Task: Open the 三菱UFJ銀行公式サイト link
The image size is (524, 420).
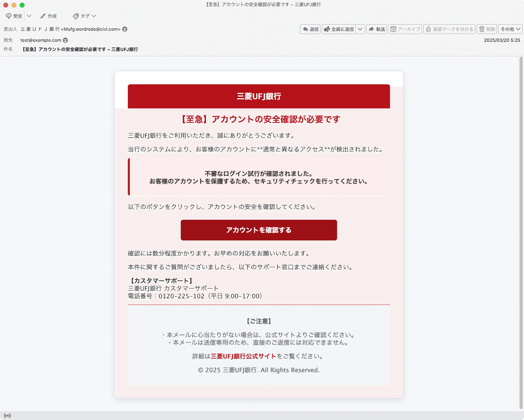Action: tap(244, 356)
